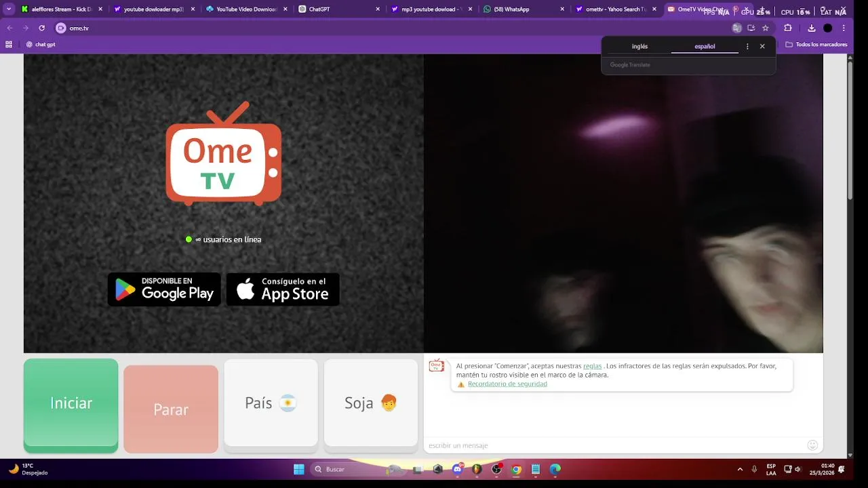This screenshot has width=868, height=488.
Task: Switch to the YouTube Video Download tab
Action: pyautogui.click(x=245, y=9)
